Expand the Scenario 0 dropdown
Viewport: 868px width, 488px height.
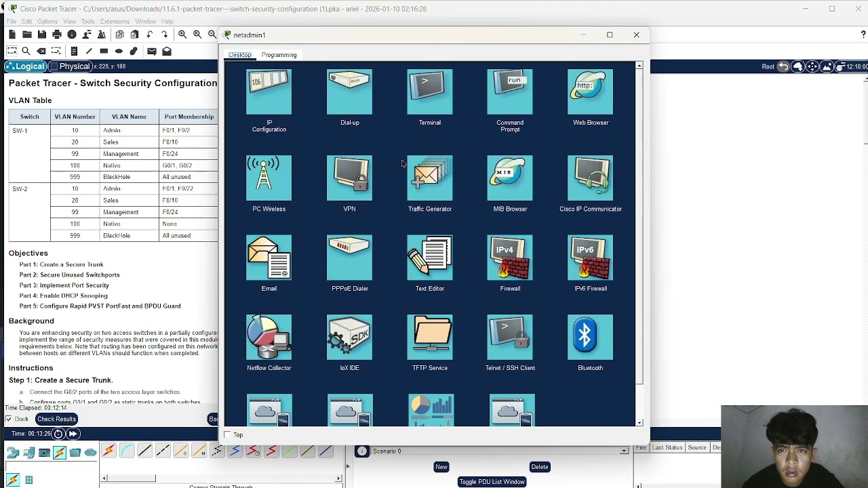pyautogui.click(x=624, y=451)
